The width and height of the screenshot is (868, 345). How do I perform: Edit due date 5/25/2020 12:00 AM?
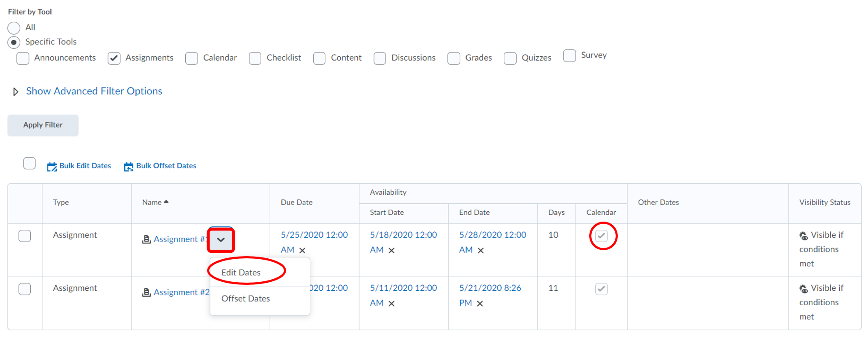point(314,242)
